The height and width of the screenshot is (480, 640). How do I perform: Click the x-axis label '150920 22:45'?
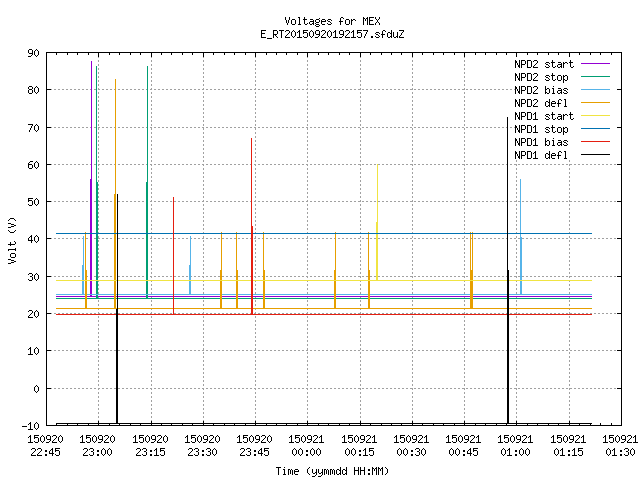45,446
